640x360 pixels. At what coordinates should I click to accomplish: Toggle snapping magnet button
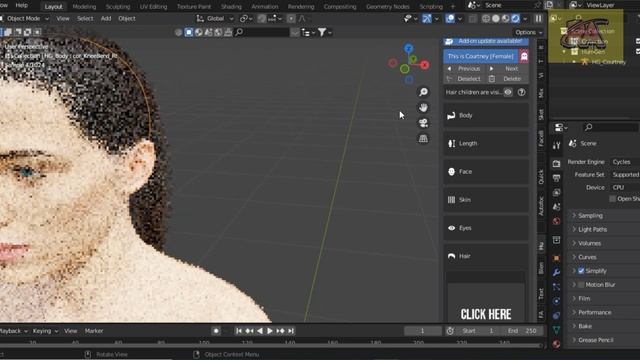(262, 18)
